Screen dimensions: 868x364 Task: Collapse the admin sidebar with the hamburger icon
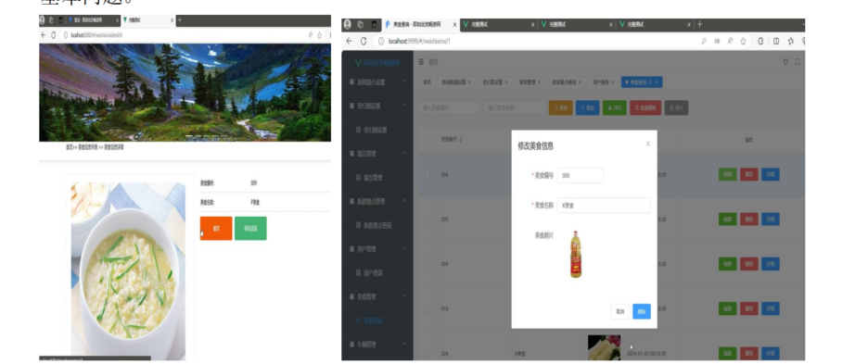(x=421, y=61)
